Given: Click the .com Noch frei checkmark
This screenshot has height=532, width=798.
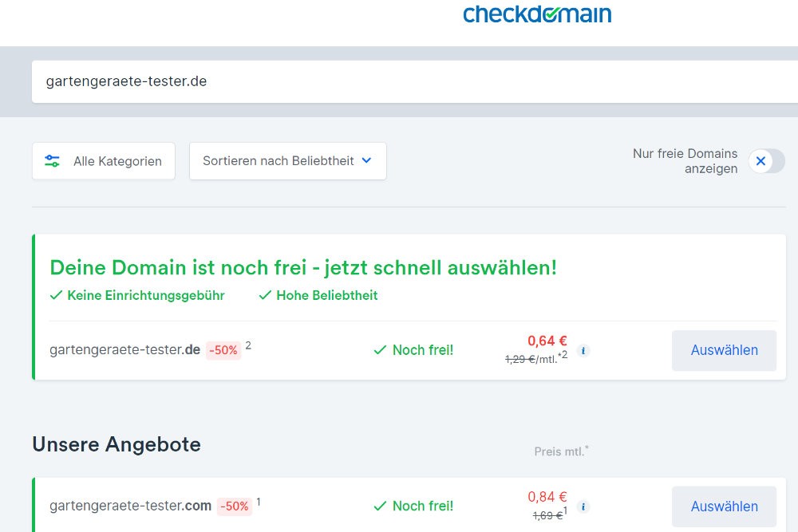Looking at the screenshot, I should 381,506.
